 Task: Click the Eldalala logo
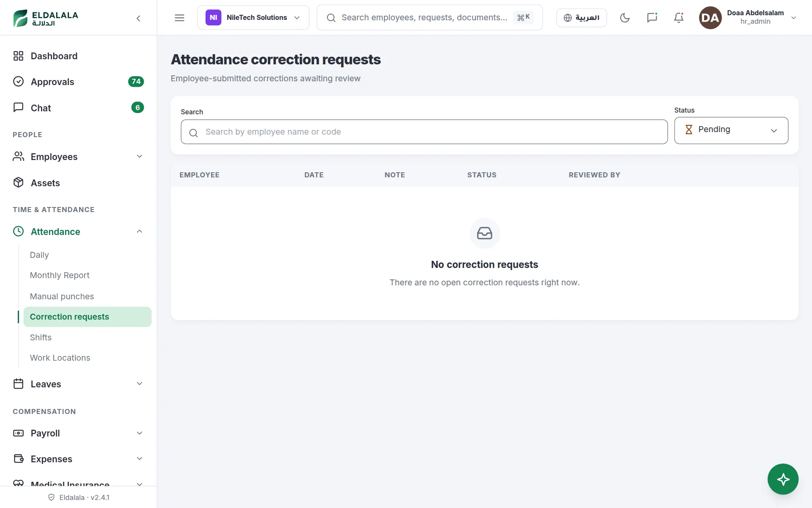point(46,18)
